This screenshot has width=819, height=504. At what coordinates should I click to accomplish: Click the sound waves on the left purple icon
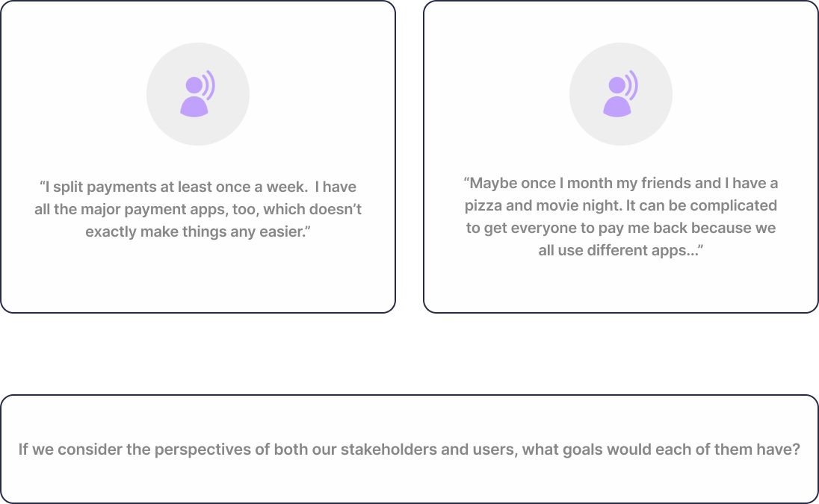[x=208, y=84]
